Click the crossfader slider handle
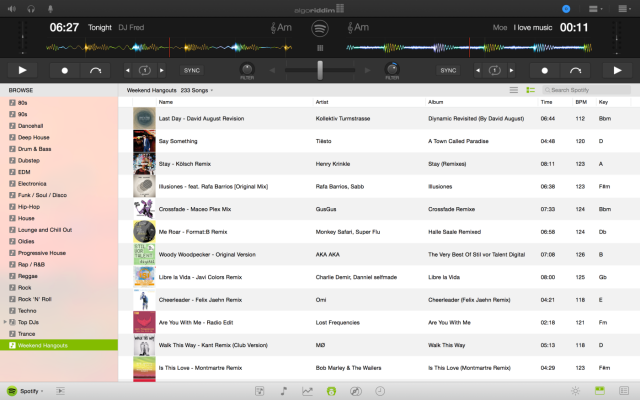This screenshot has width=640, height=400. (320, 69)
